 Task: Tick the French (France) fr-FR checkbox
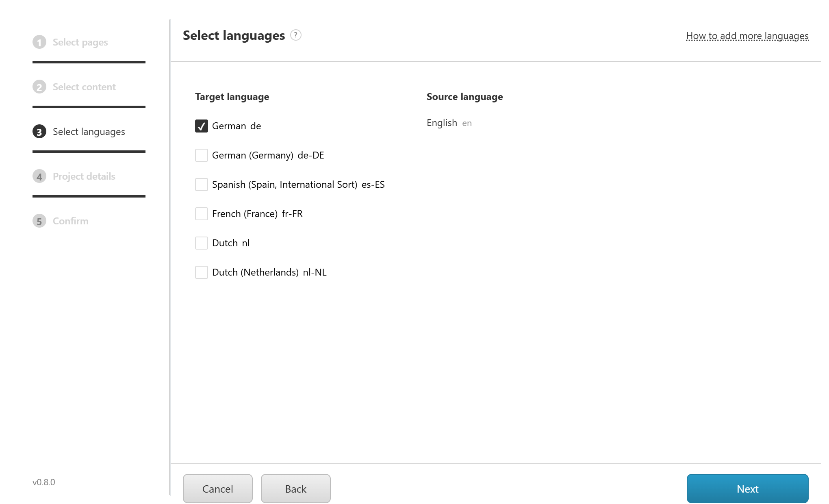click(x=202, y=214)
